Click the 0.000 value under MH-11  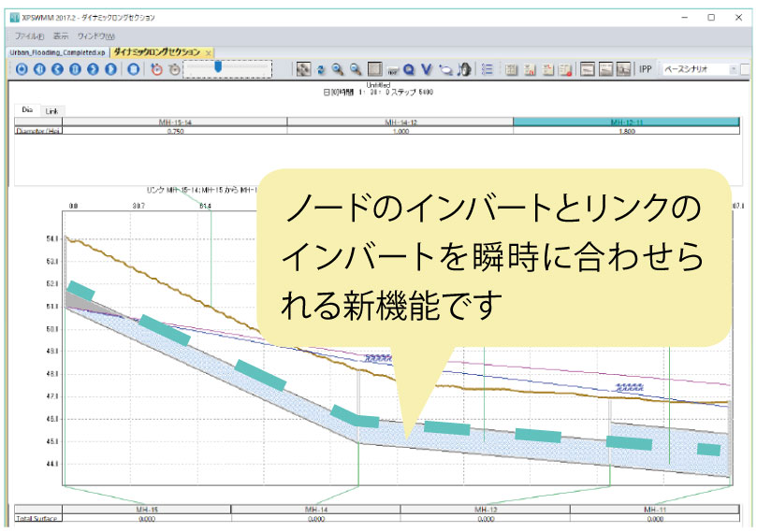(x=655, y=519)
